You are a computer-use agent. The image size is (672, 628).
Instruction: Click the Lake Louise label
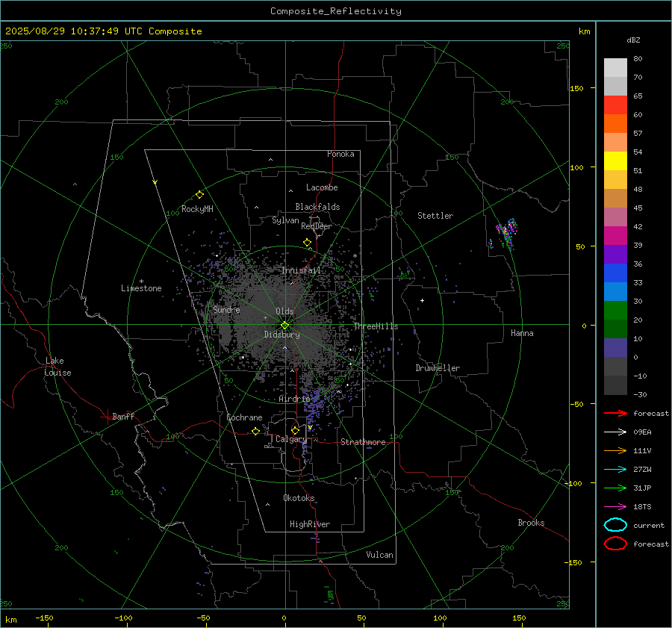point(57,367)
